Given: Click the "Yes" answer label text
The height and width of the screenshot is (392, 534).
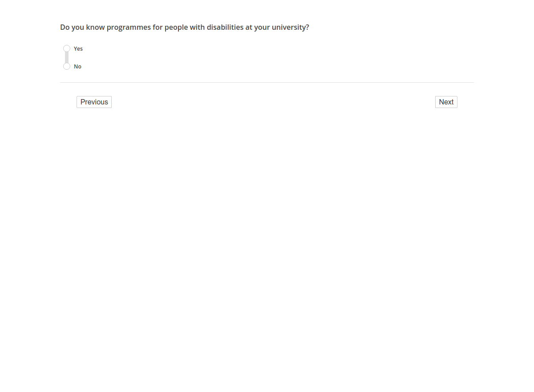Looking at the screenshot, I should (x=78, y=49).
